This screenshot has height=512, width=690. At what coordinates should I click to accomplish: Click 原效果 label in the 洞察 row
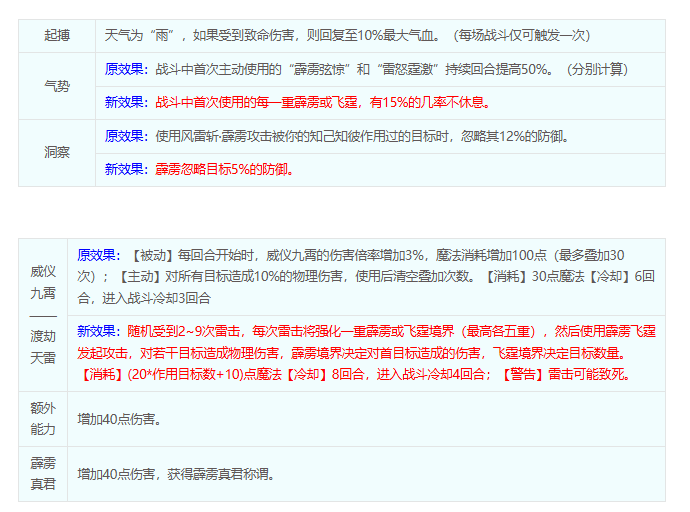126,136
